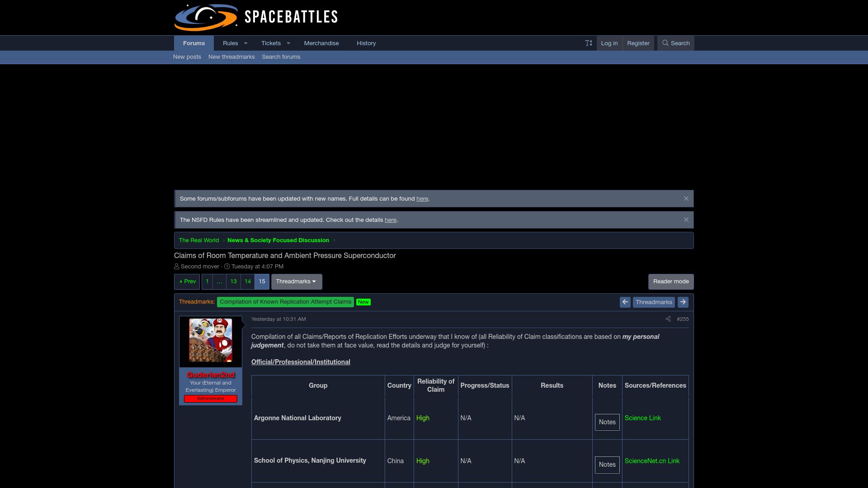
Task: Go to Prev page
Action: [187, 282]
